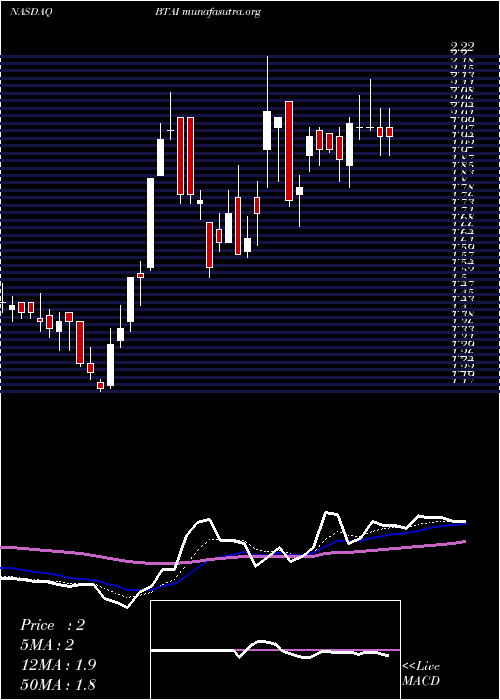500x700 pixels.
Task: Click the <<Live MACD label
Action: (421, 674)
